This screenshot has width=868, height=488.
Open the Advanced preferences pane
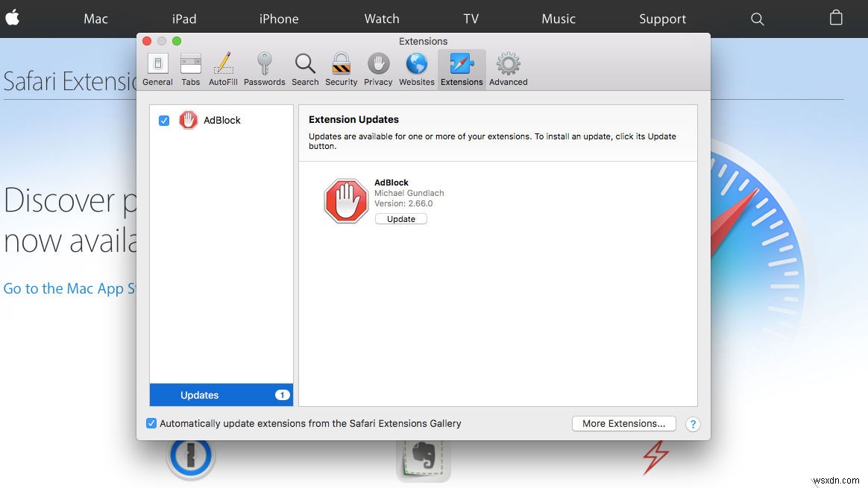[508, 69]
